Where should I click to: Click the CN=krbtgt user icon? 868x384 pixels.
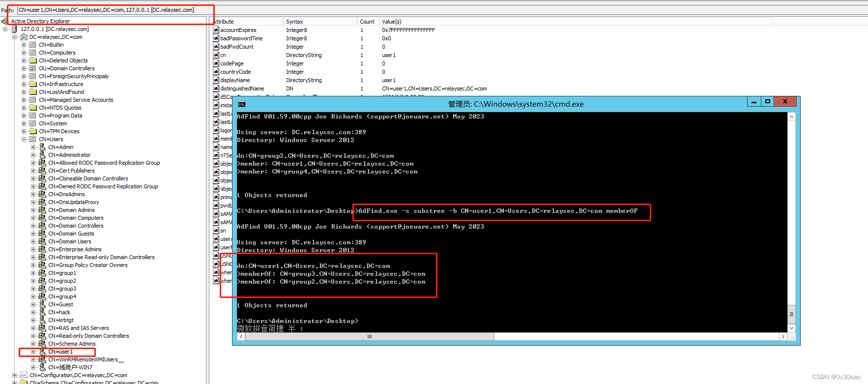[x=42, y=320]
